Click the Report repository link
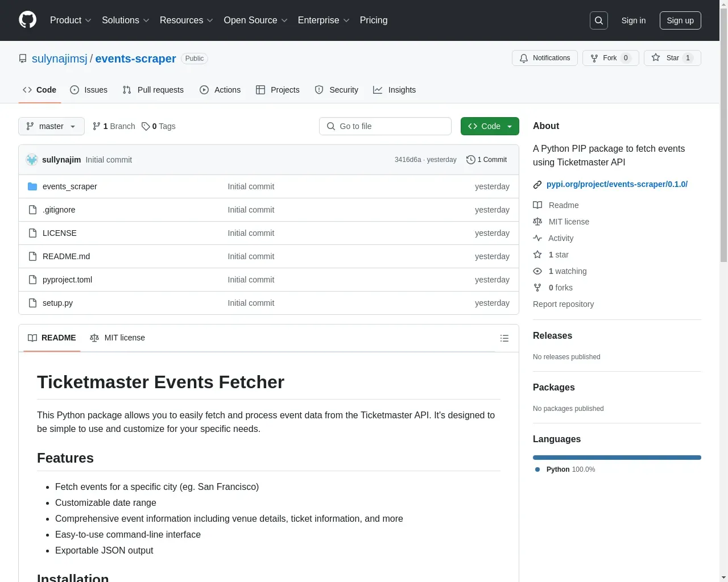728x582 pixels. (x=563, y=304)
